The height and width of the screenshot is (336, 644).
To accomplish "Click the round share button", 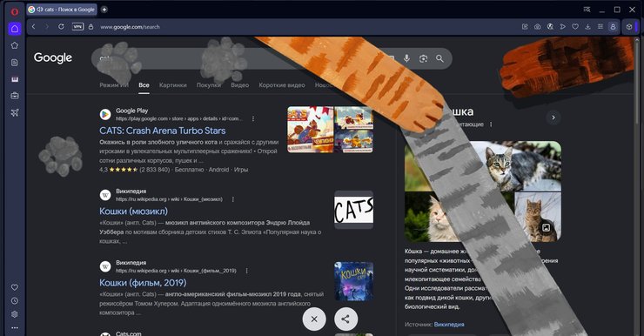I will (345, 319).
